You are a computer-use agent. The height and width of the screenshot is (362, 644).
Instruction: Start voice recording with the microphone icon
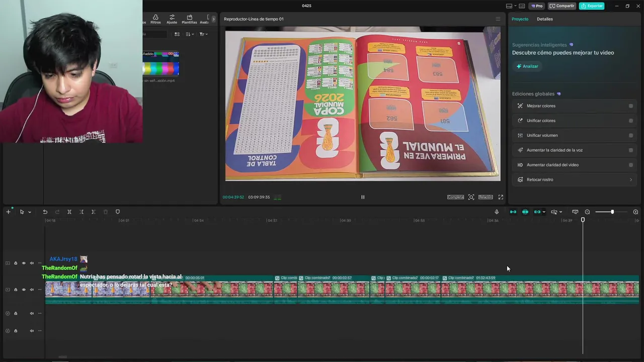[497, 212]
